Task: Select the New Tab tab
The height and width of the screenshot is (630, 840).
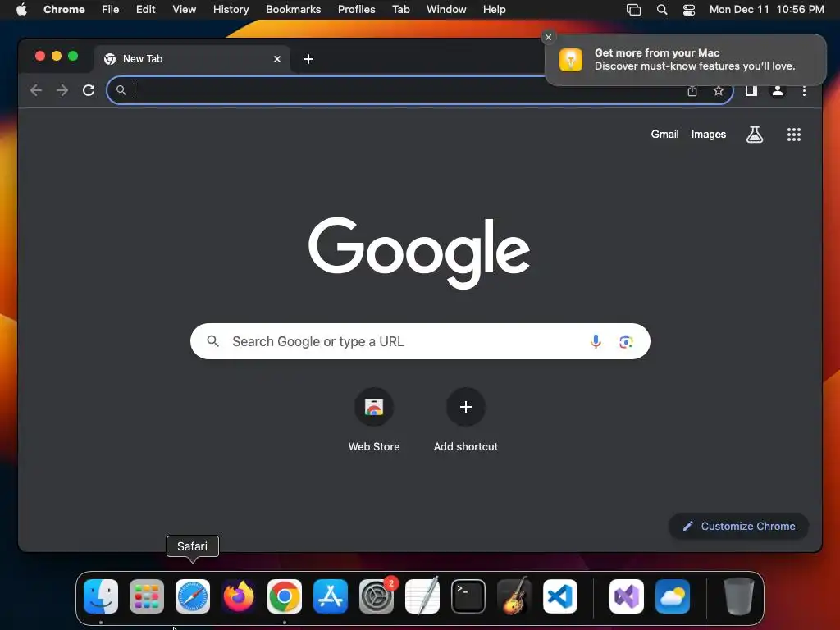Action: point(192,59)
